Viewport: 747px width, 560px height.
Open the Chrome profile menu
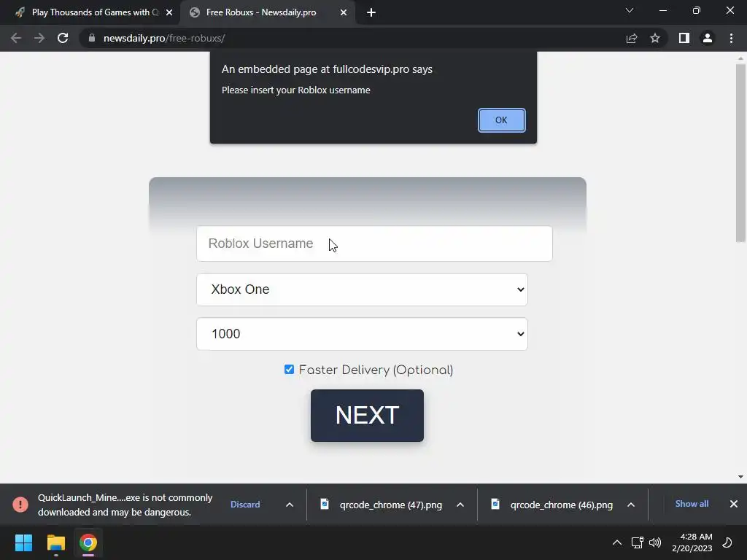click(708, 38)
